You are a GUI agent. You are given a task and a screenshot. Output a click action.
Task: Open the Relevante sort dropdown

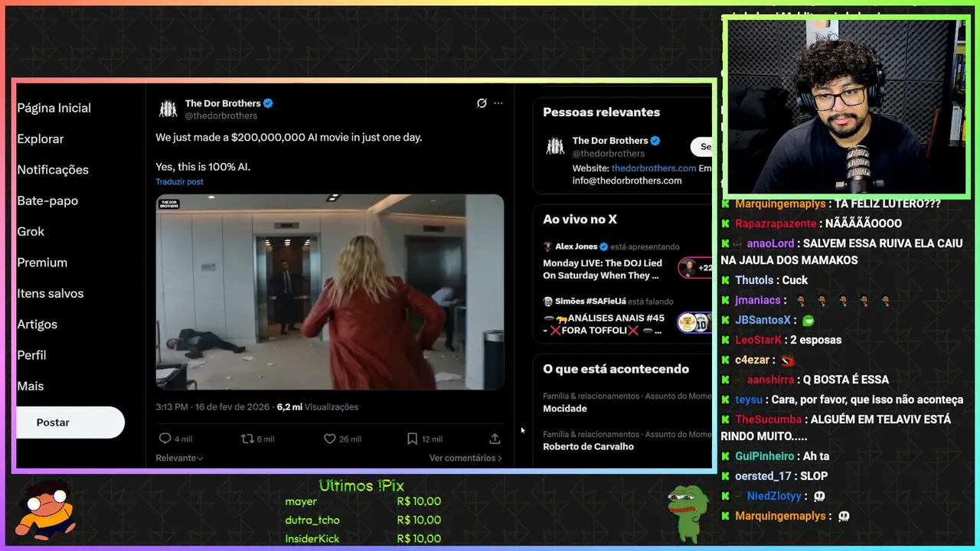pyautogui.click(x=179, y=458)
